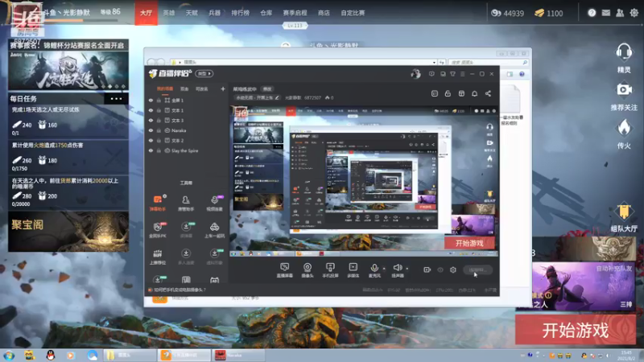644x362 pixels.
Task: Open 排行榜 leaderboard tab
Action: [240, 13]
